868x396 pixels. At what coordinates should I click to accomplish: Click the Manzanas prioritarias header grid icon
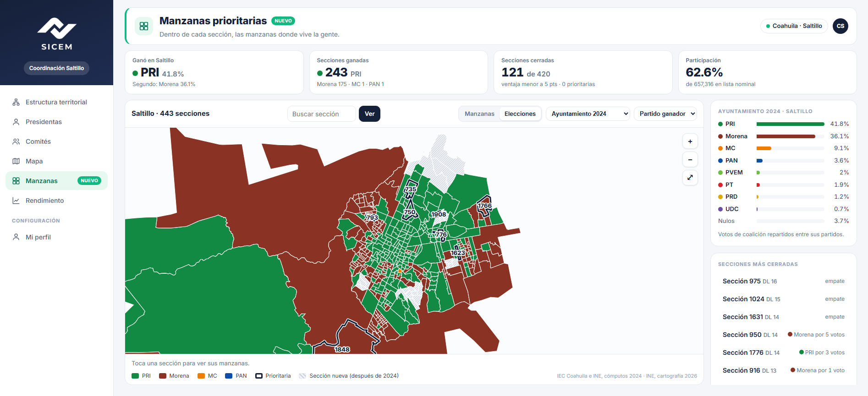pyautogui.click(x=144, y=26)
